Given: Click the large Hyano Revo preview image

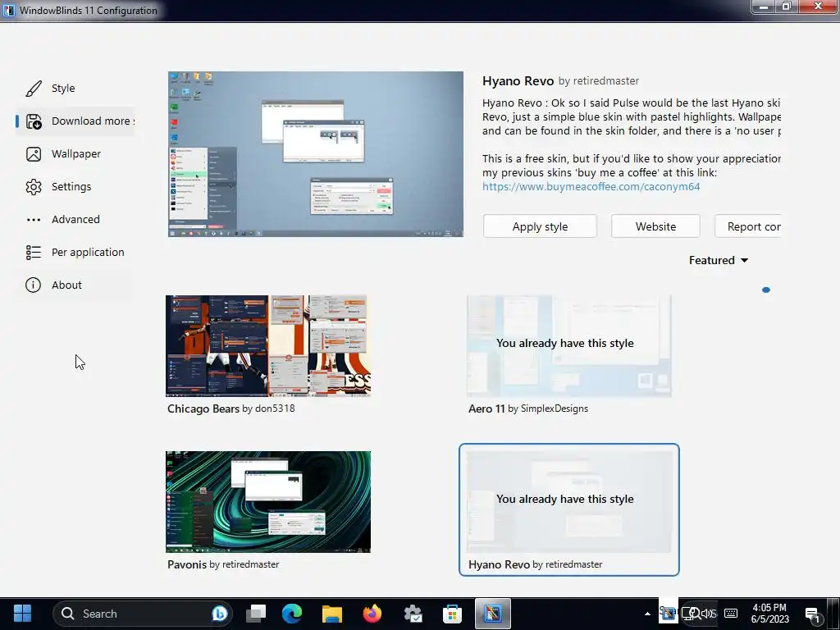Looking at the screenshot, I should (316, 154).
